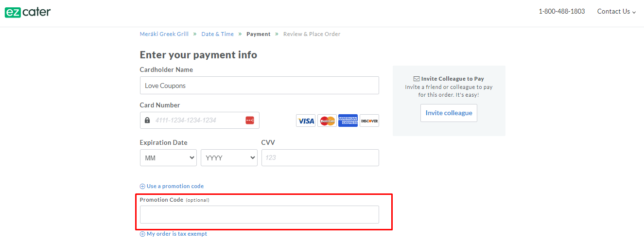The width and height of the screenshot is (644, 243).
Task: Click the 1-800-488-1803 phone number
Action: point(562,11)
